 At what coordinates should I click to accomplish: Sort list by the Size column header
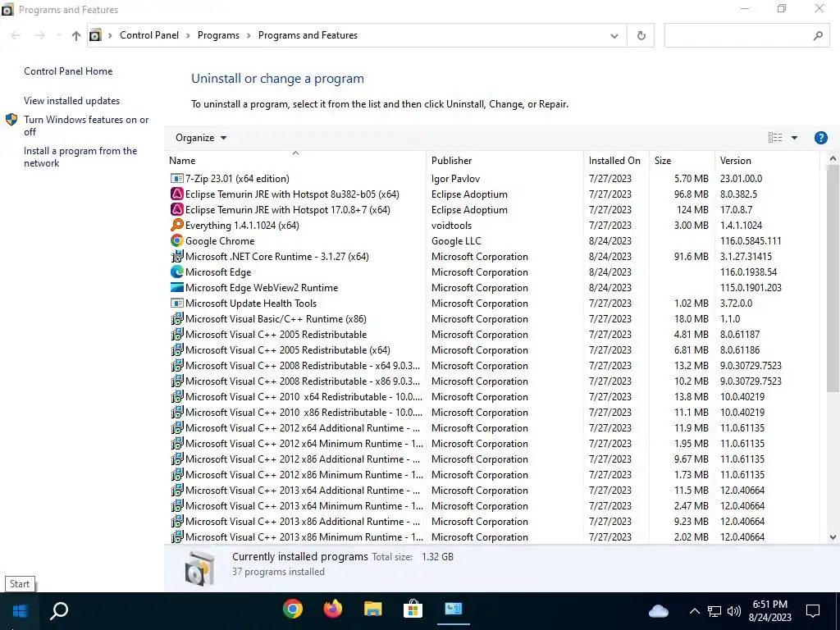(x=682, y=161)
